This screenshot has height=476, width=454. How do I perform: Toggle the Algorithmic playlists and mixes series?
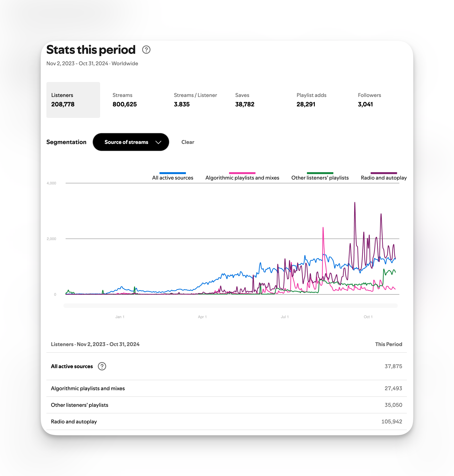click(x=242, y=177)
